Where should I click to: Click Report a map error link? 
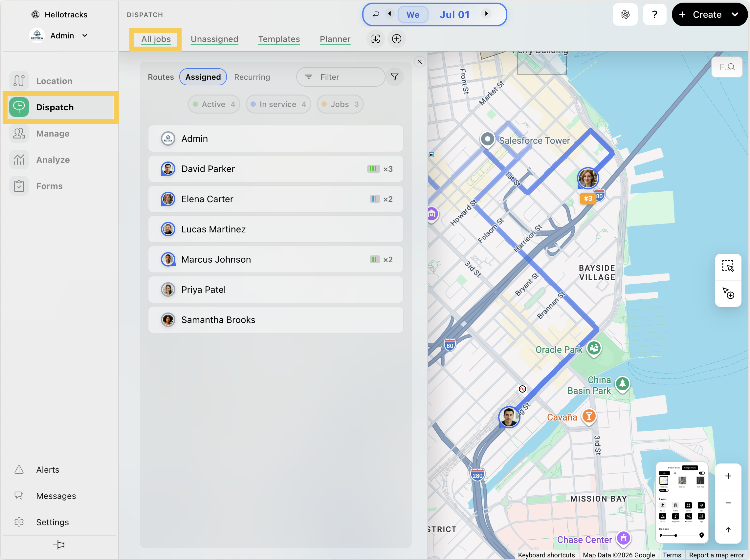tap(716, 555)
